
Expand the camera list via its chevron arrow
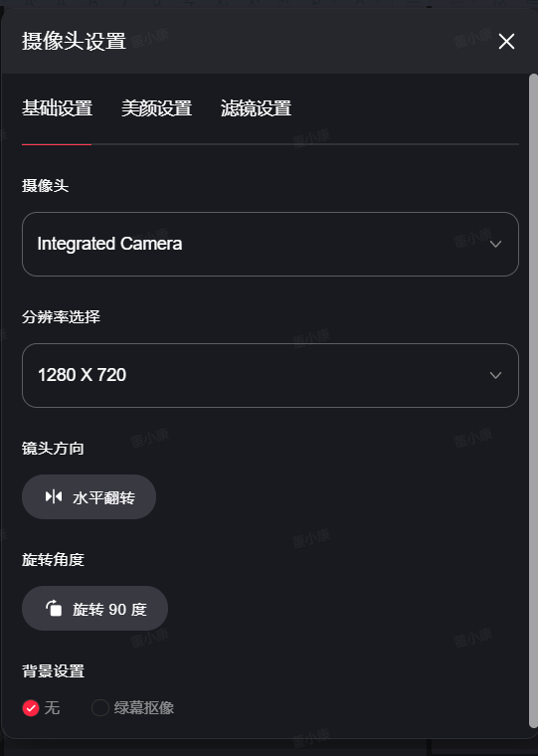[495, 244]
